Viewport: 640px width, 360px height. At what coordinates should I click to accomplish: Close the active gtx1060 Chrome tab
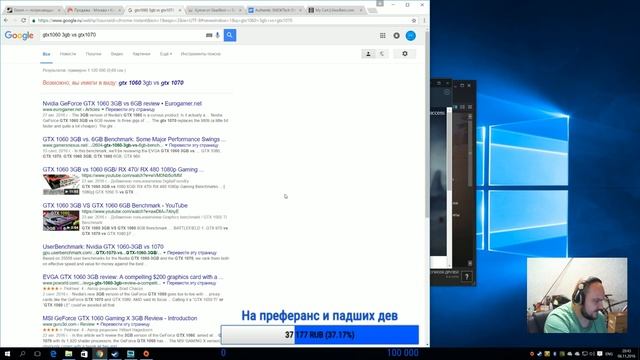[180, 10]
